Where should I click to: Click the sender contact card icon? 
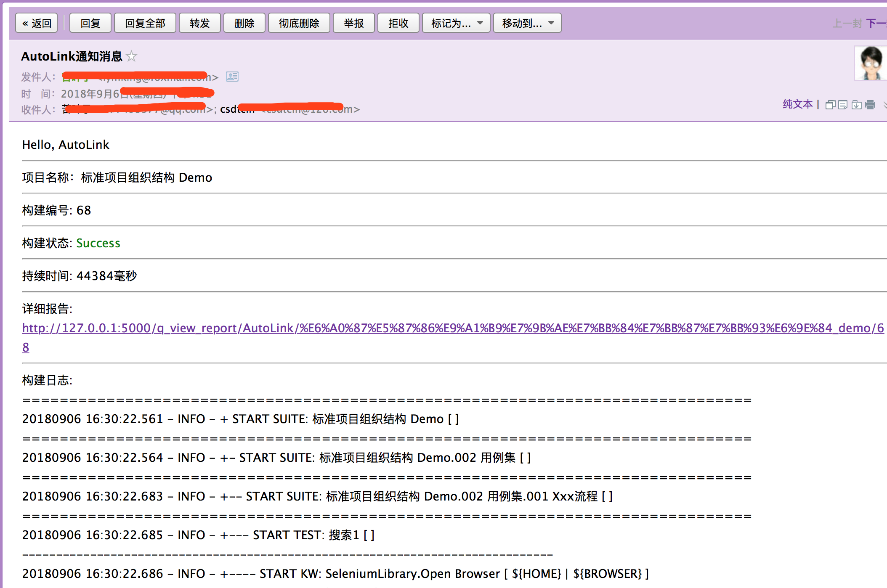pyautogui.click(x=232, y=77)
